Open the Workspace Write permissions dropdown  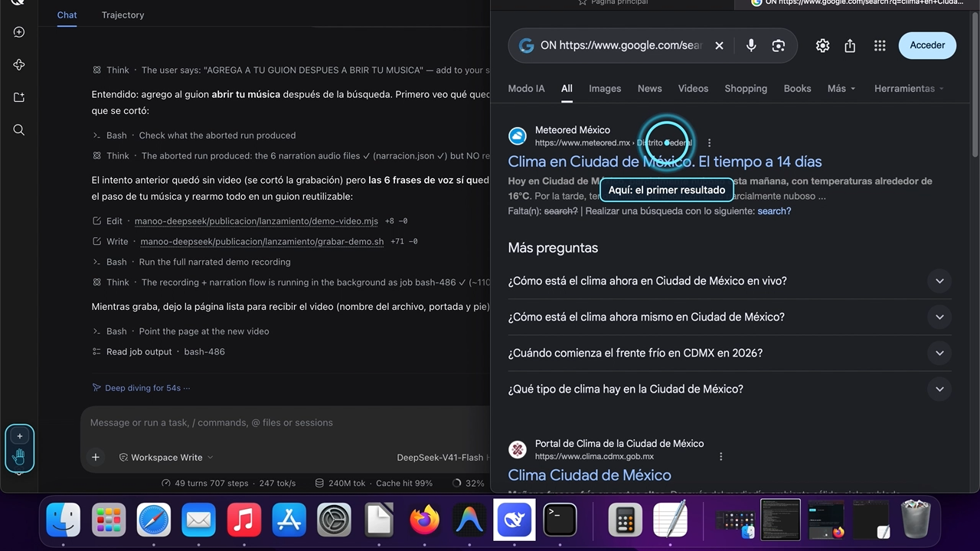point(166,457)
